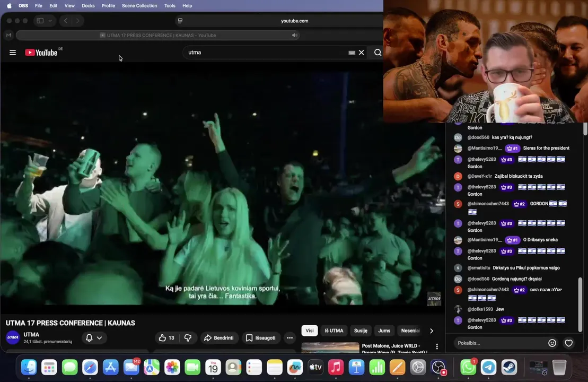The image size is (588, 382).
Task: Open Mail with 142 badge
Action: (x=131, y=367)
